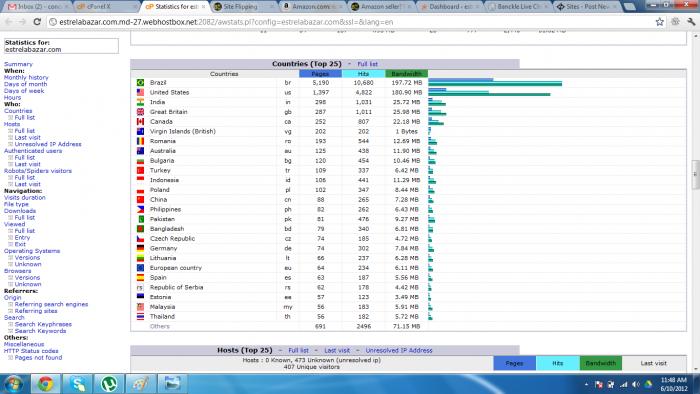Open Referring search engines link

pyautogui.click(x=51, y=304)
